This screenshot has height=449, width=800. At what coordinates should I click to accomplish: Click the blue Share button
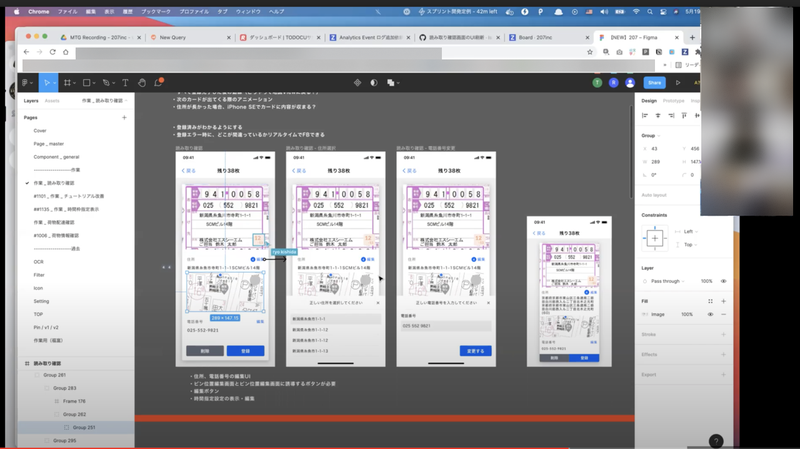(x=655, y=83)
